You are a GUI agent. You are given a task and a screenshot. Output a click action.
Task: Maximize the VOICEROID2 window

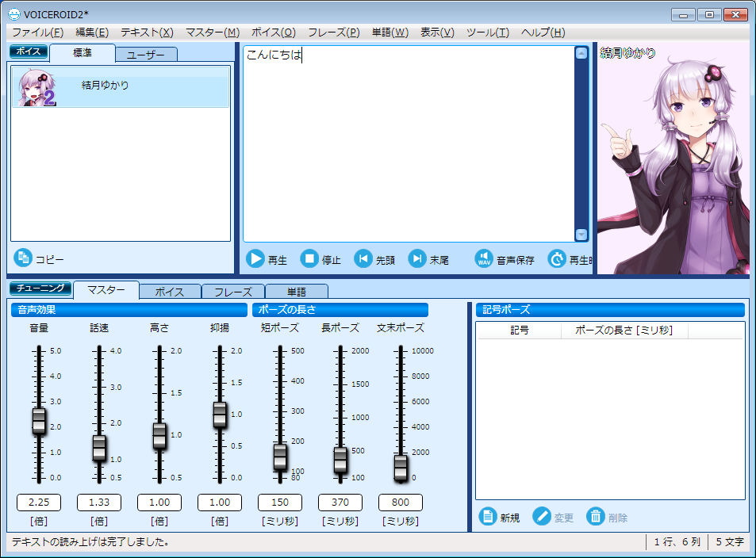pyautogui.click(x=709, y=15)
